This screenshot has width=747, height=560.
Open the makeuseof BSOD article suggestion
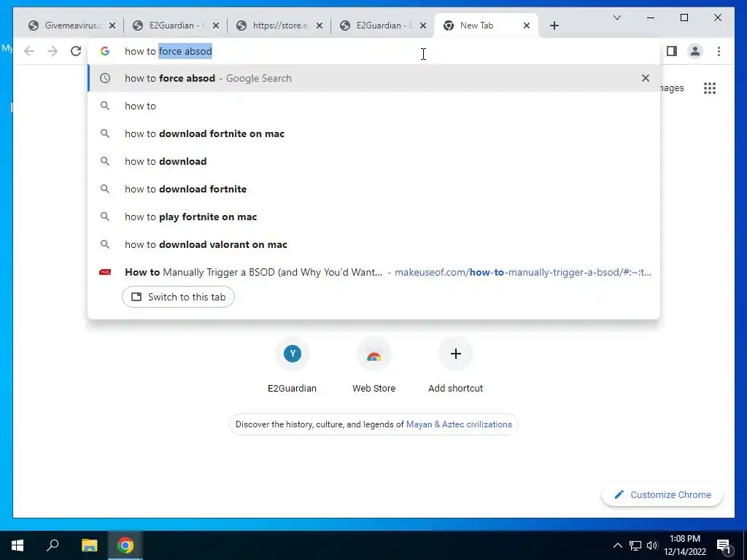[x=374, y=273]
